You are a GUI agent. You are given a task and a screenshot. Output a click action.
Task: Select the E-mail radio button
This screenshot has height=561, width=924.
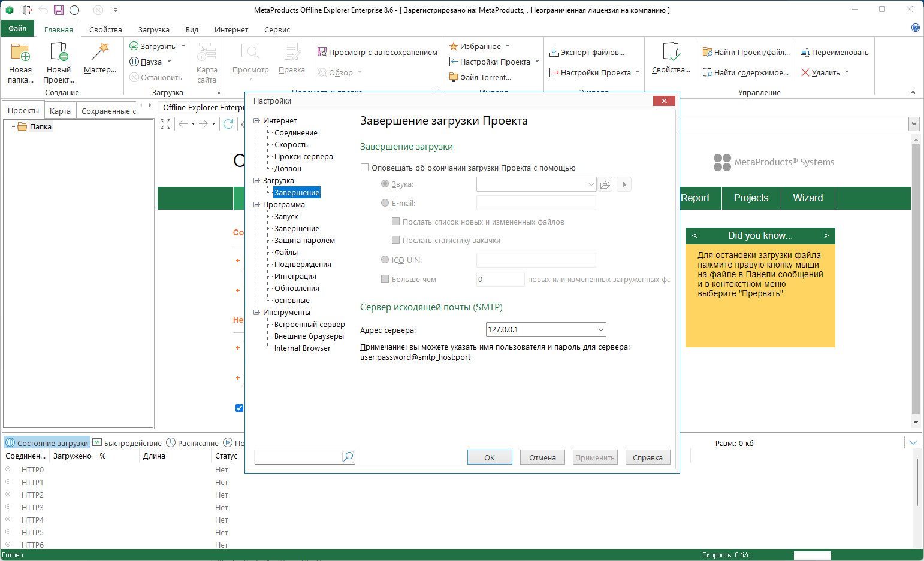(385, 203)
